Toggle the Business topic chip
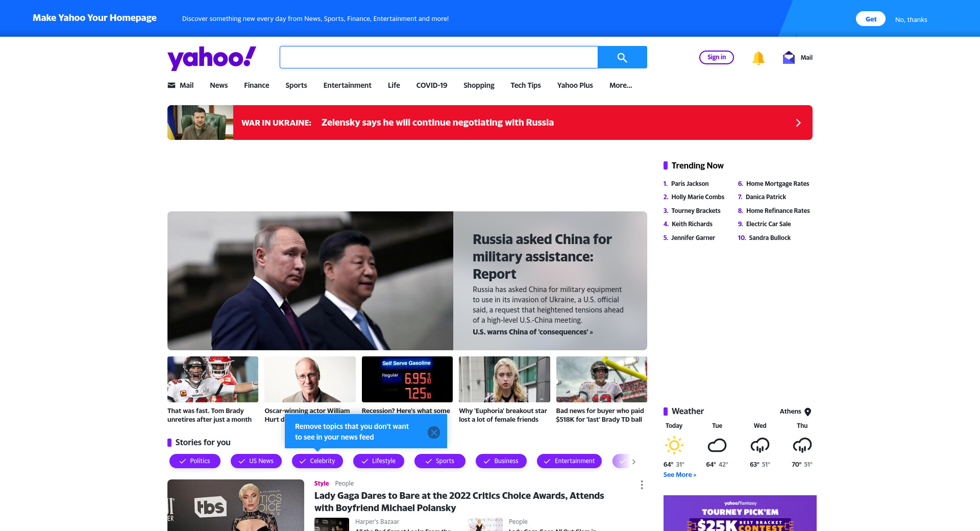This screenshot has height=531, width=980. coord(501,461)
